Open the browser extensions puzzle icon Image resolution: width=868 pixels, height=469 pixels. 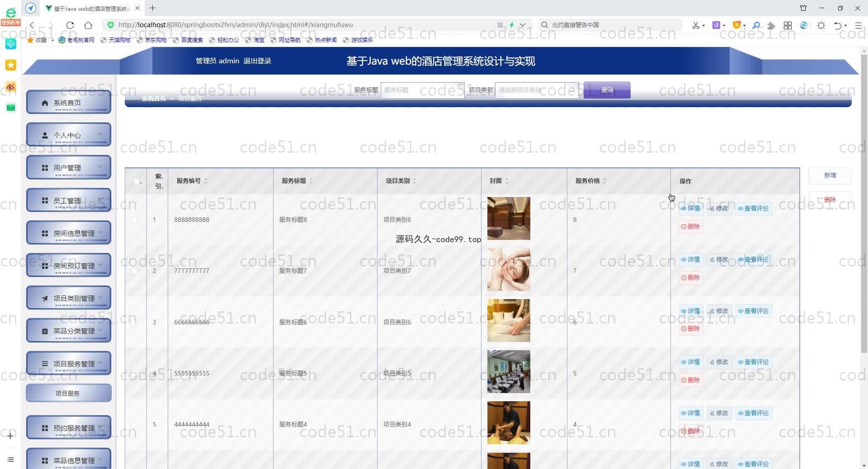(x=771, y=25)
